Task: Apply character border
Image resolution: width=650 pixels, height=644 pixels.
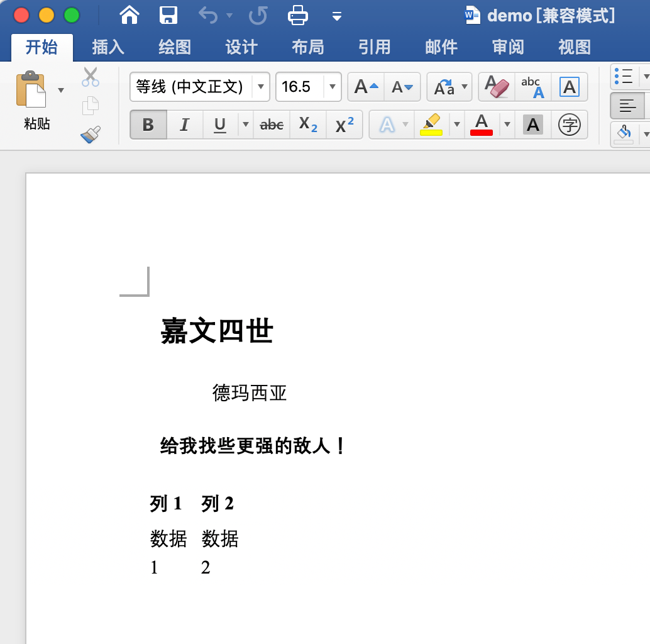Action: pyautogui.click(x=569, y=87)
